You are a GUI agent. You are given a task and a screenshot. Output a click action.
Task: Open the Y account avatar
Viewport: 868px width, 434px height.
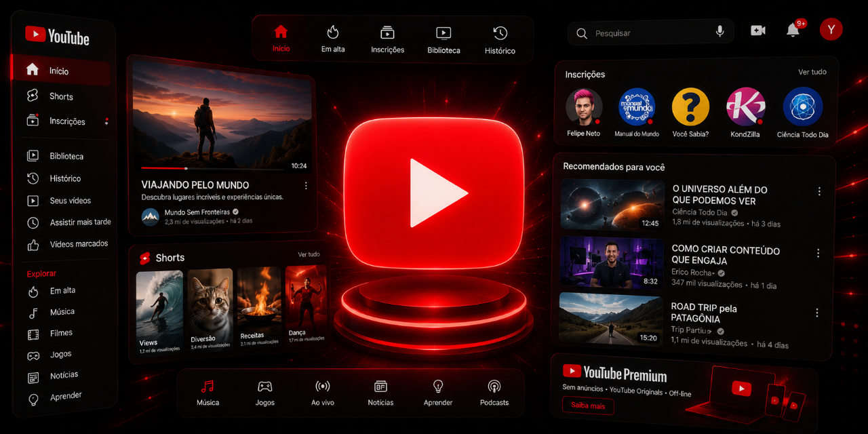[x=831, y=29]
